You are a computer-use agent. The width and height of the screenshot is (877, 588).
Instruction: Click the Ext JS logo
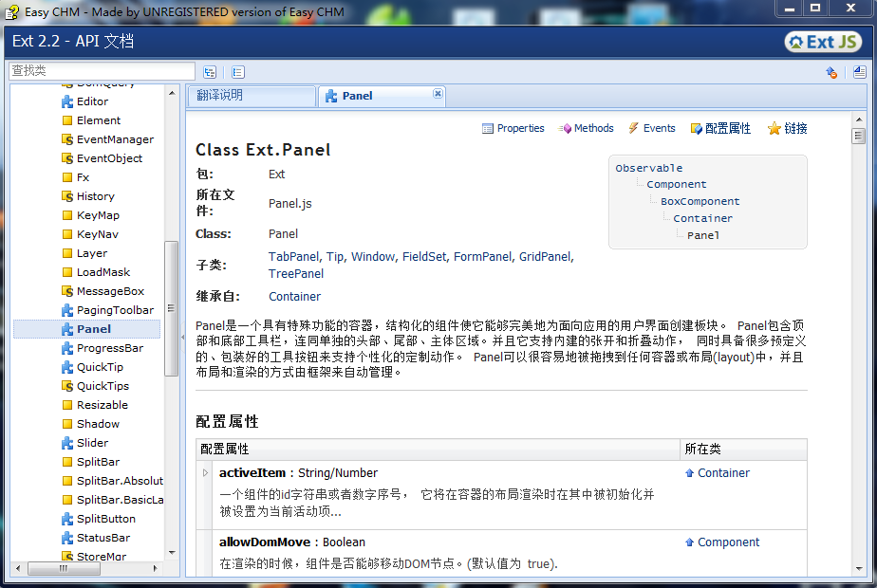tap(823, 42)
